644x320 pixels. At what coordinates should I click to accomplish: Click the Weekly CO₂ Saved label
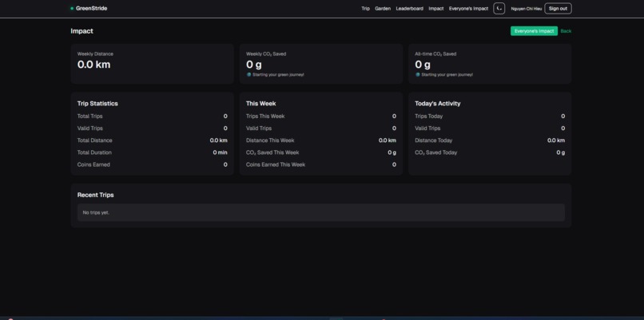click(x=266, y=53)
